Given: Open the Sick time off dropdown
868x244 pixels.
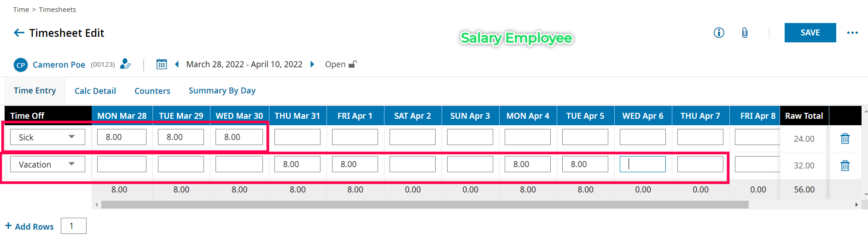Looking at the screenshot, I should (47, 137).
